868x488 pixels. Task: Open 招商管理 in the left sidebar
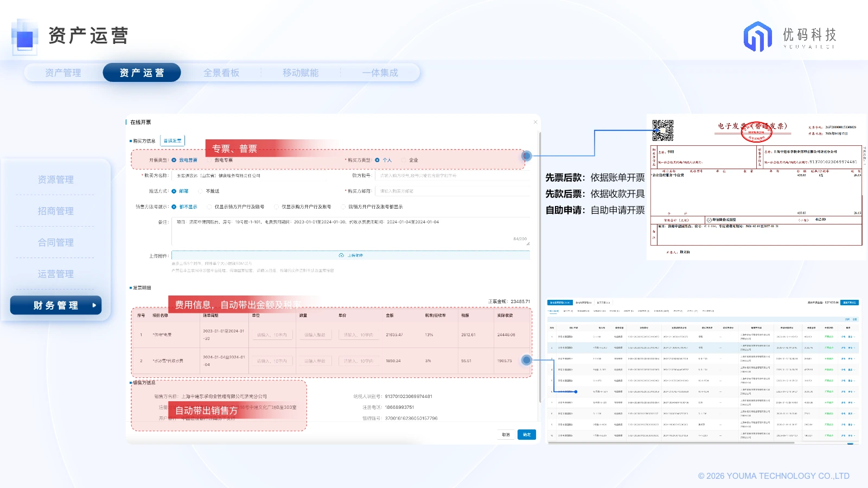coord(56,211)
